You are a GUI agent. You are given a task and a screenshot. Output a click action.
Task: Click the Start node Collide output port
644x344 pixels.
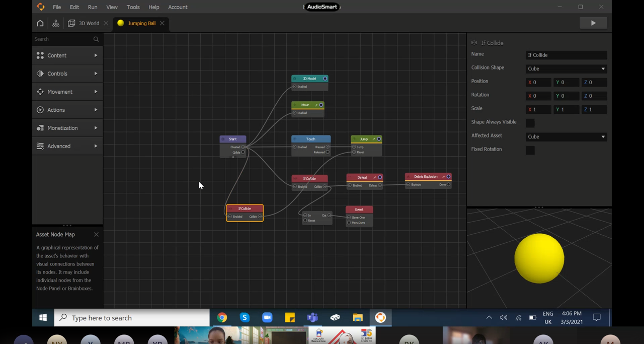pyautogui.click(x=243, y=152)
